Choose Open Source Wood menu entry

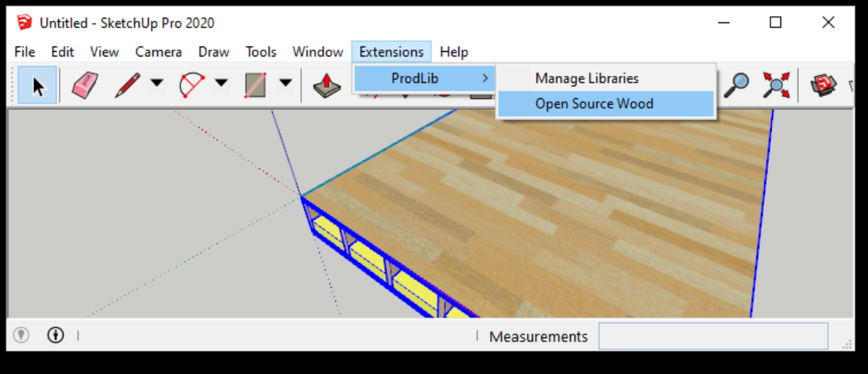click(x=594, y=104)
